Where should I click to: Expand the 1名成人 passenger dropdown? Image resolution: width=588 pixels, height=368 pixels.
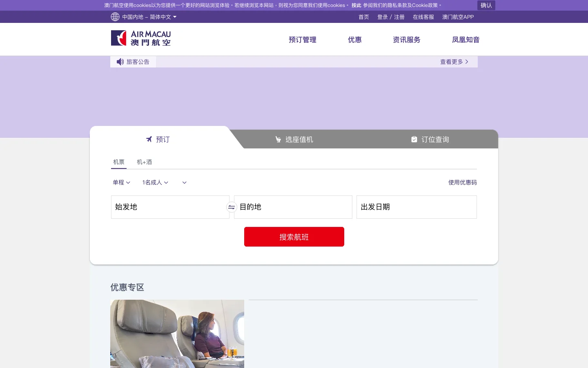tap(155, 182)
